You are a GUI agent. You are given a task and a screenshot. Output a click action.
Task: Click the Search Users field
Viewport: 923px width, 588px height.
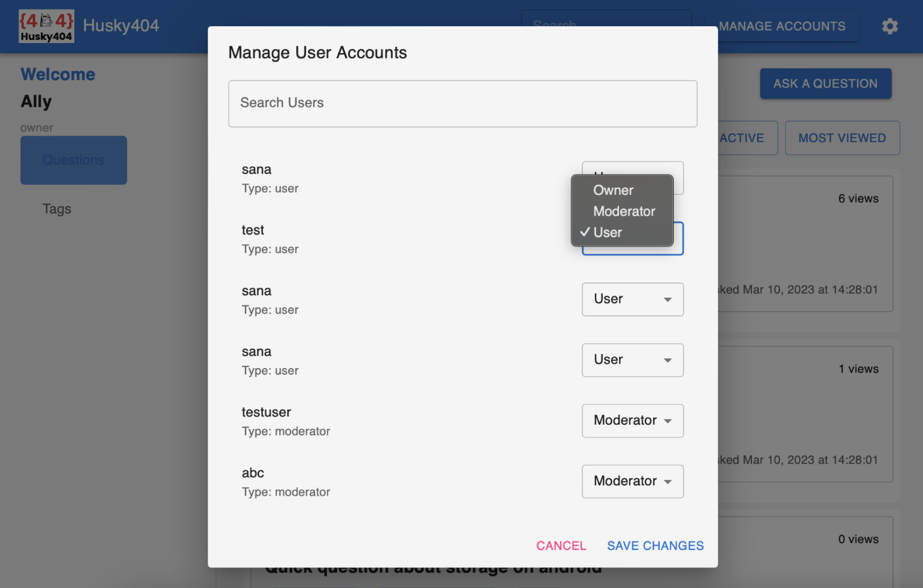[463, 104]
